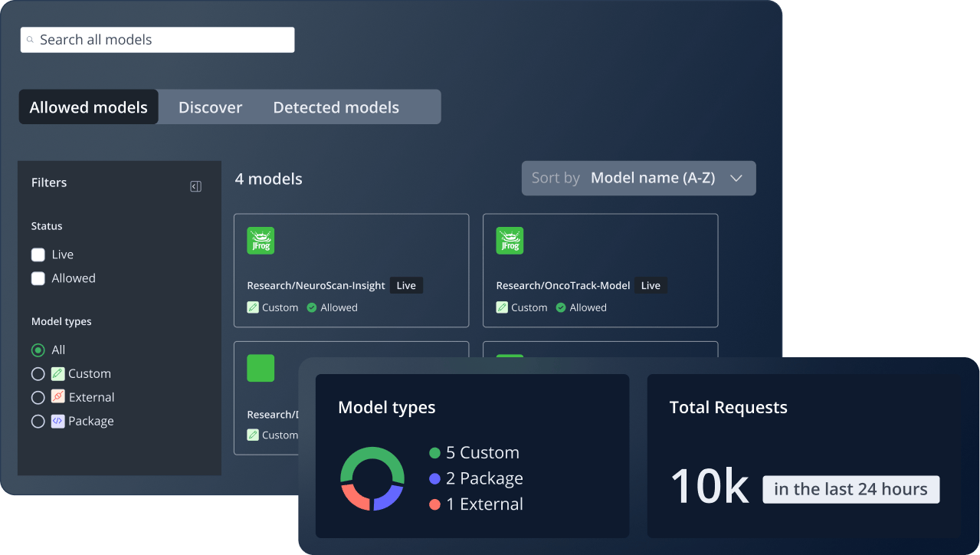Click the External model type icon
The height and width of the screenshot is (555, 980).
57,397
